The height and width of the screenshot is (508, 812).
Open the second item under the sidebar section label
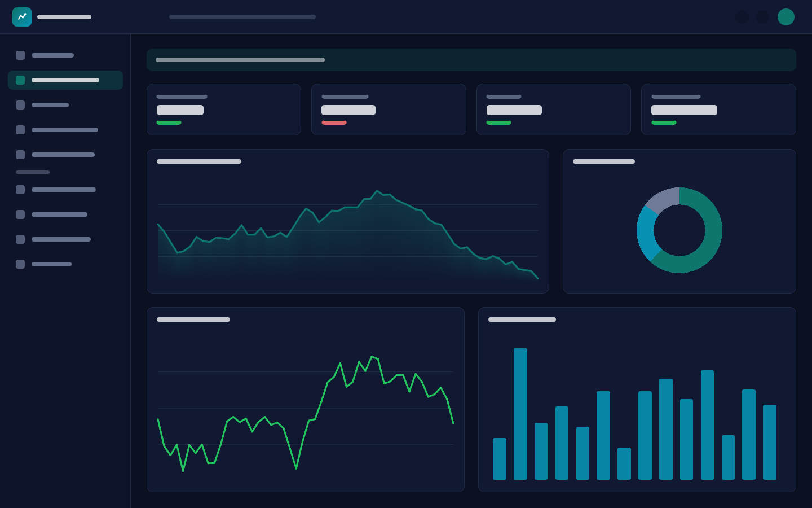pos(65,214)
